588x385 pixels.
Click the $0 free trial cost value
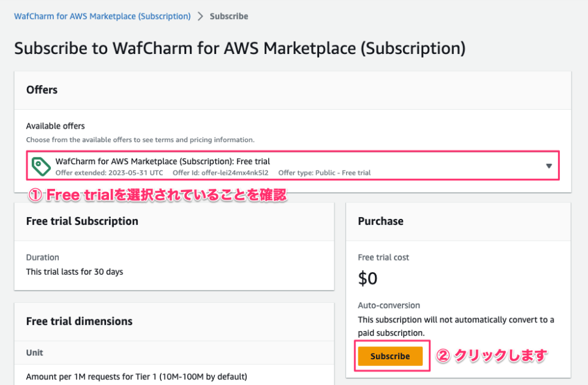pos(368,278)
